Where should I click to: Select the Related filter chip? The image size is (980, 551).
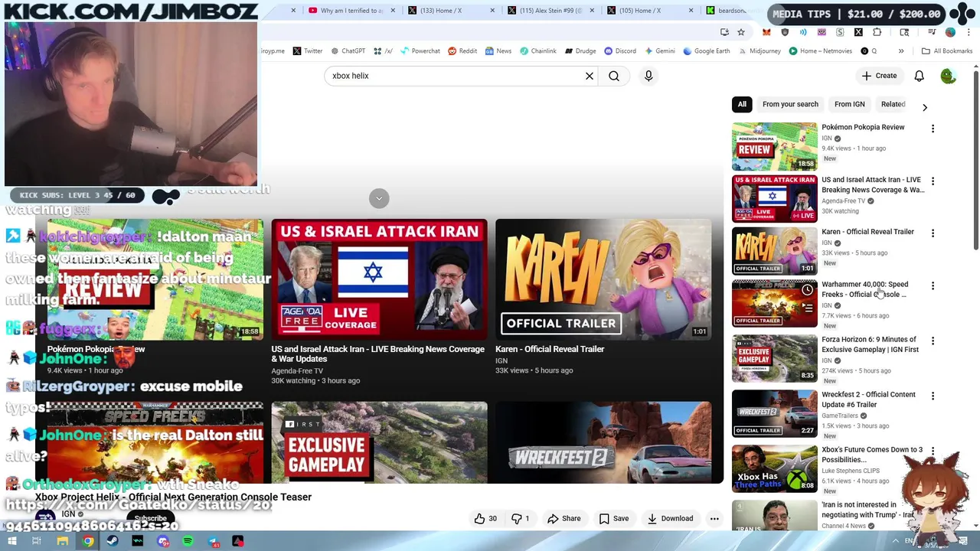[893, 104]
